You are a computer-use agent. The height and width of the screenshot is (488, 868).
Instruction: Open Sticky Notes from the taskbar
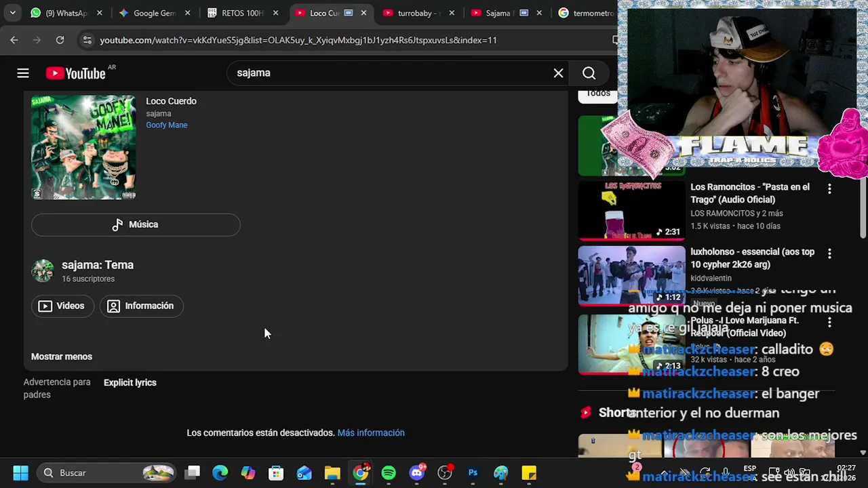coord(529,472)
